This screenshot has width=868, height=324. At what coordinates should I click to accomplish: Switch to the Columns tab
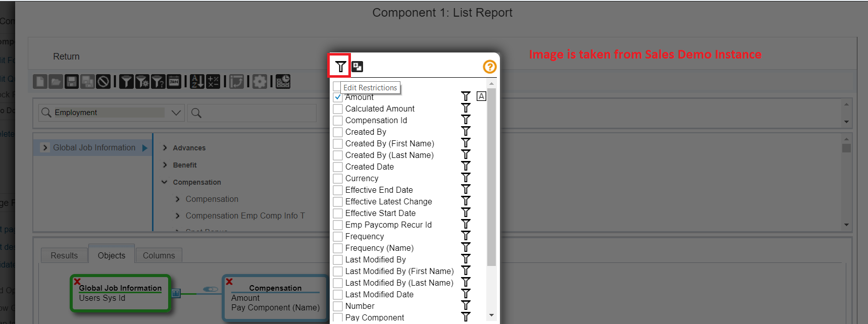point(159,255)
